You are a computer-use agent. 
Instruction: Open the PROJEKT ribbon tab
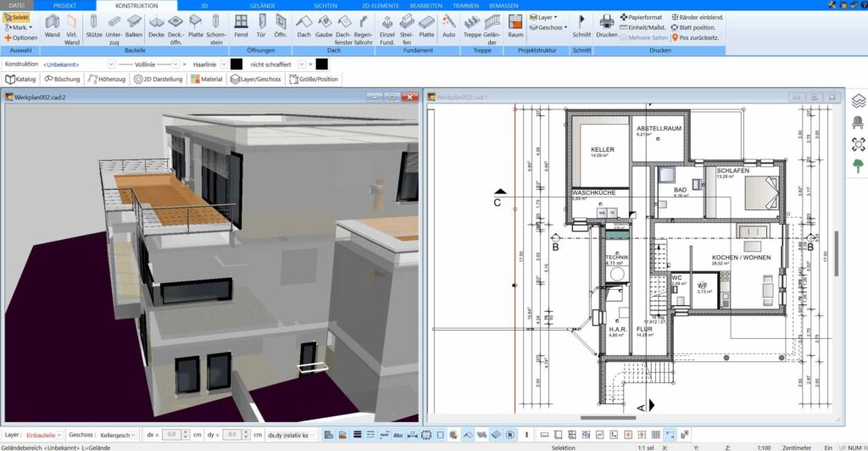pyautogui.click(x=64, y=5)
